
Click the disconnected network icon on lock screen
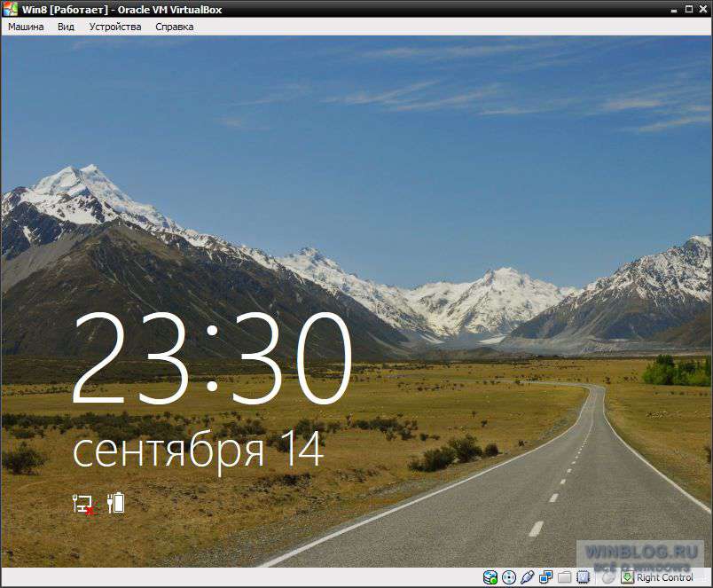(x=84, y=504)
